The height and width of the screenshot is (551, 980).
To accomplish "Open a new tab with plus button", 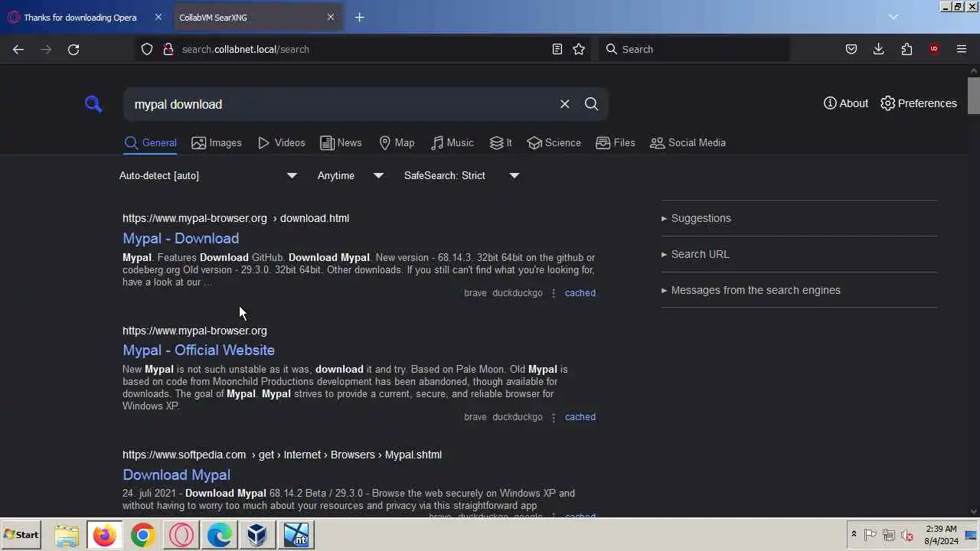I will click(x=360, y=17).
